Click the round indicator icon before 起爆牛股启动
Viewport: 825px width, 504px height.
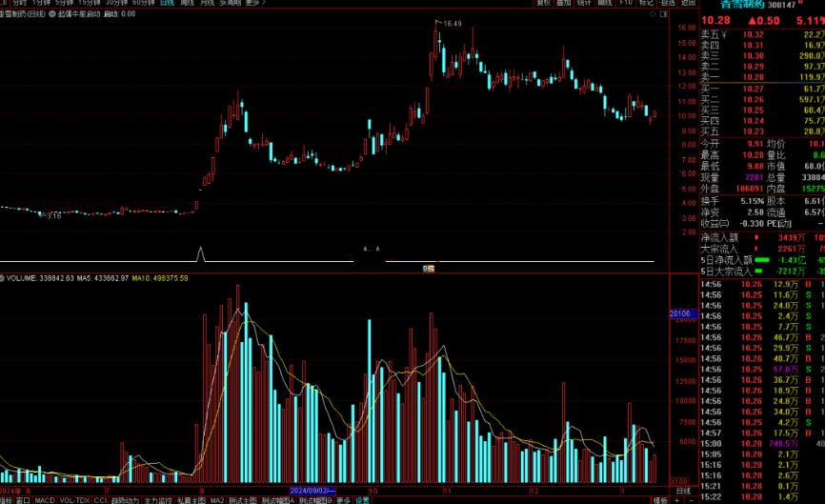(52, 14)
